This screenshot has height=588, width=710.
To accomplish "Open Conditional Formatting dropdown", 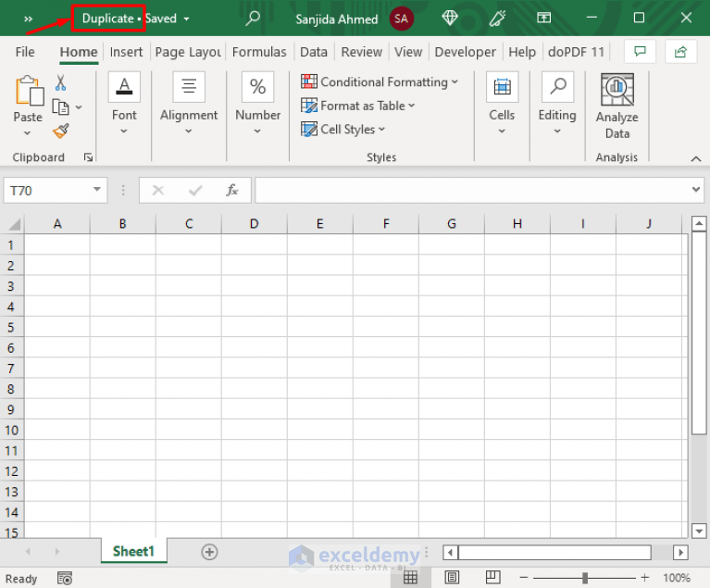I will pyautogui.click(x=379, y=82).
